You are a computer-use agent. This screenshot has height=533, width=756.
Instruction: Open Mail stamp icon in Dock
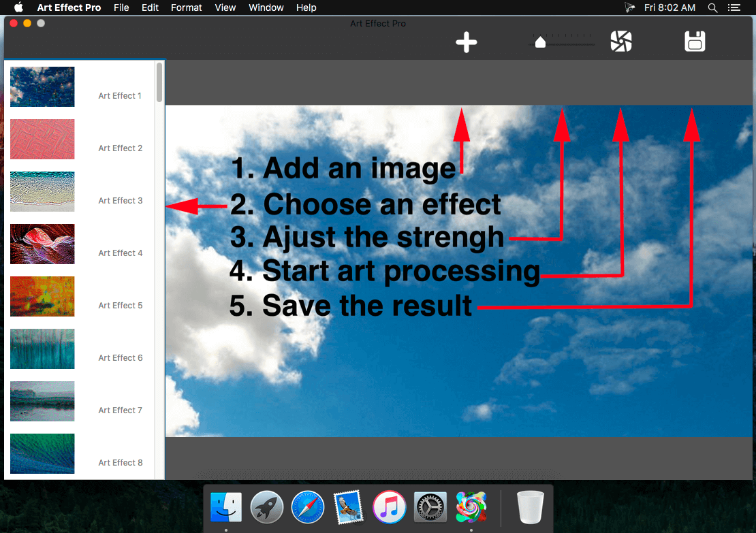349,507
